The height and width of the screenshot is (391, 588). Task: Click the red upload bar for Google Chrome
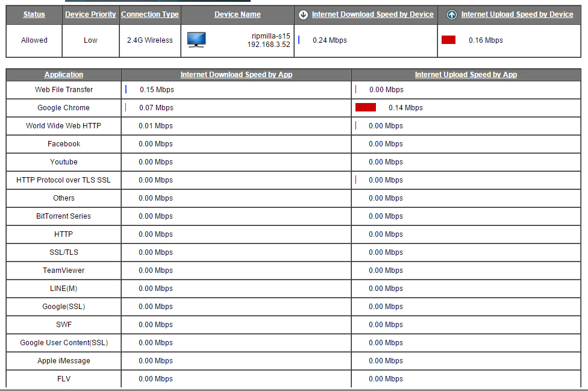(366, 108)
